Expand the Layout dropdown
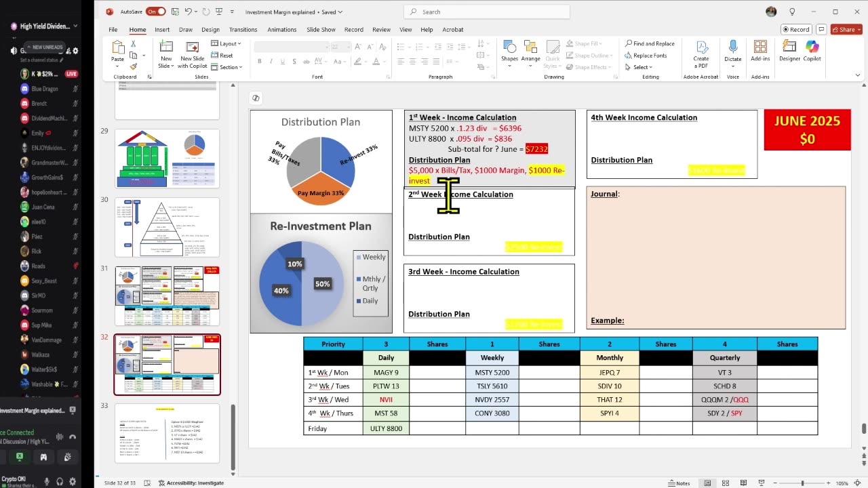 tap(226, 44)
